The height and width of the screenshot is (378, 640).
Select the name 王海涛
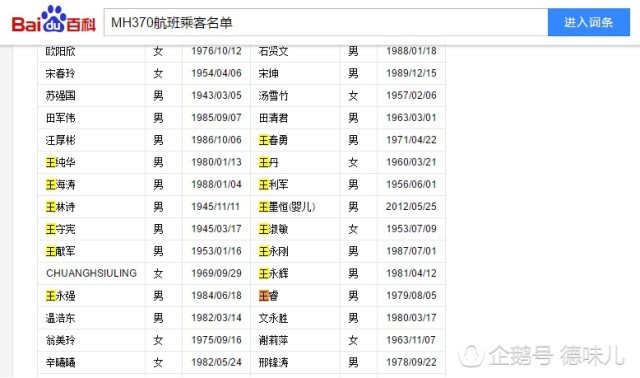[x=60, y=185]
